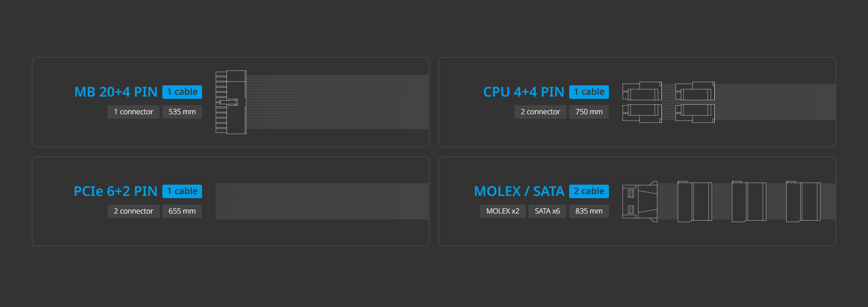Click the "655 mm" length tag

pyautogui.click(x=182, y=211)
